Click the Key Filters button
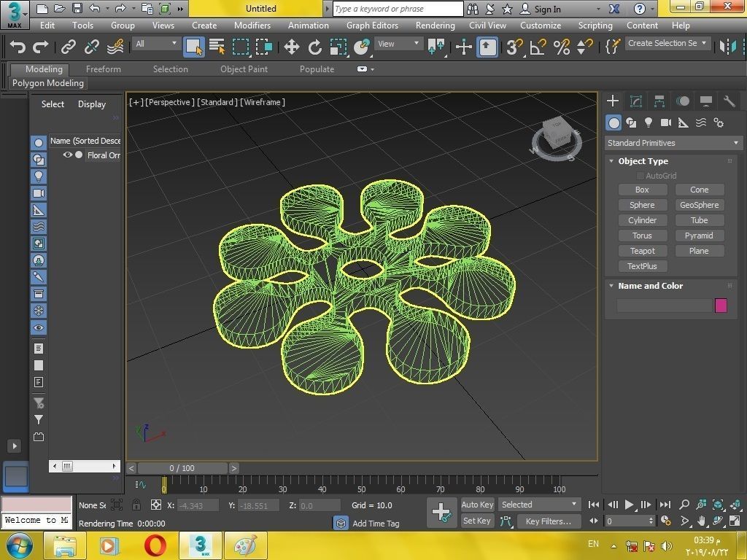 (549, 521)
